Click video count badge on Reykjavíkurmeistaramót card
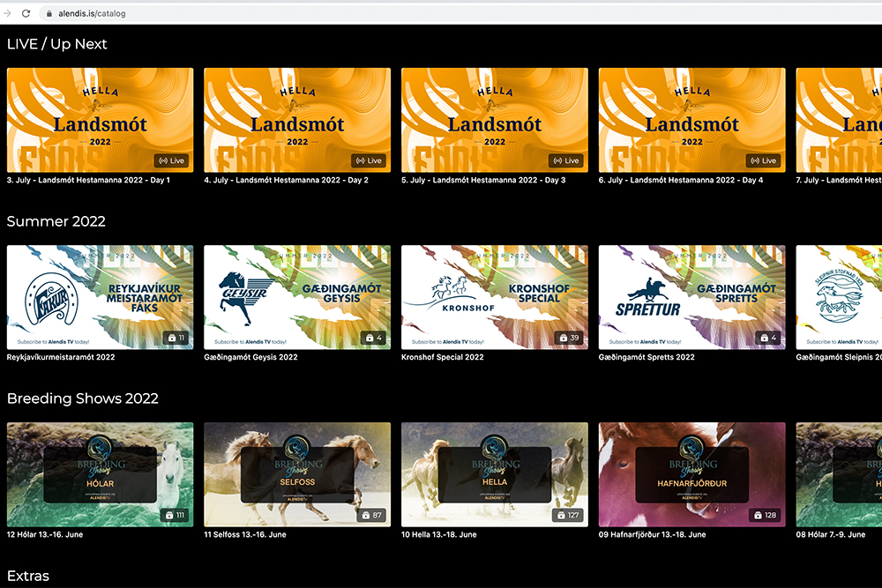 coord(176,338)
